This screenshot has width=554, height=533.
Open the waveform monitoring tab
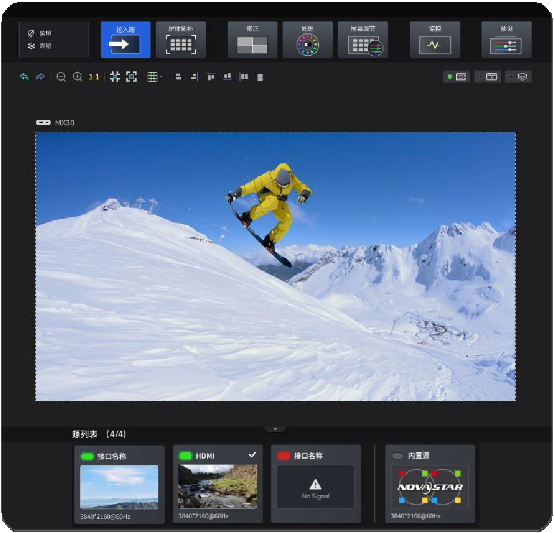pos(435,40)
